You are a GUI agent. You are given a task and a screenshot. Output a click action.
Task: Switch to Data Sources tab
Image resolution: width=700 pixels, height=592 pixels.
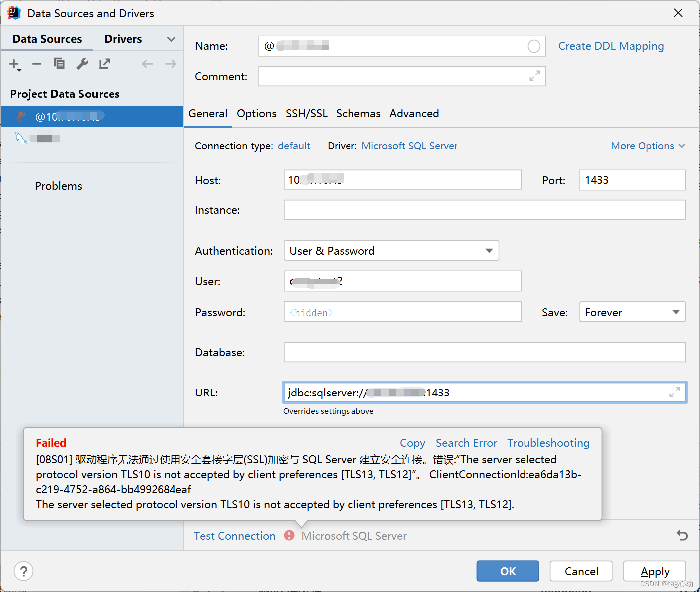(x=47, y=39)
